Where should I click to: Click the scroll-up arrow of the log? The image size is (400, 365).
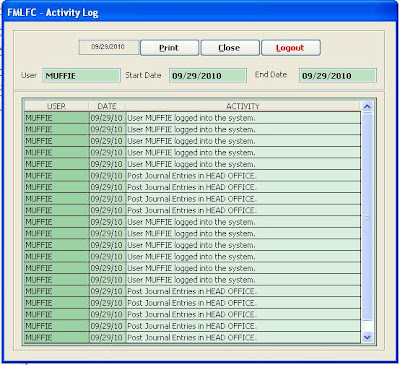click(367, 107)
